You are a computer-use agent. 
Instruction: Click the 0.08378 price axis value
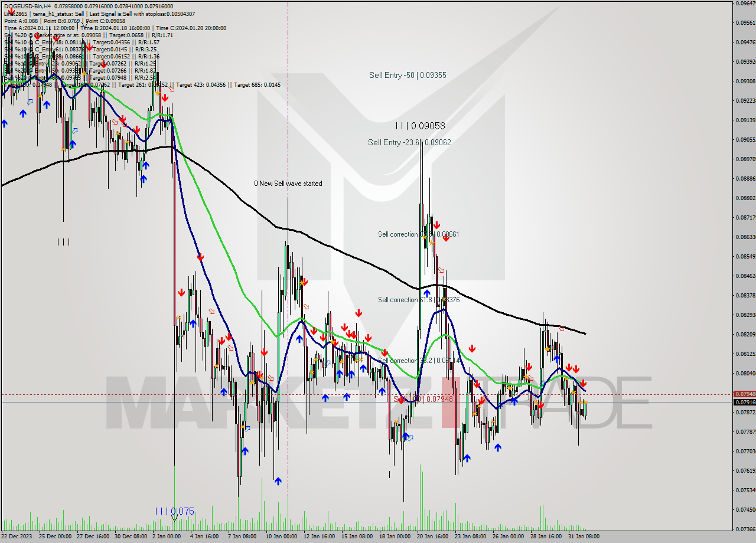tap(745, 295)
